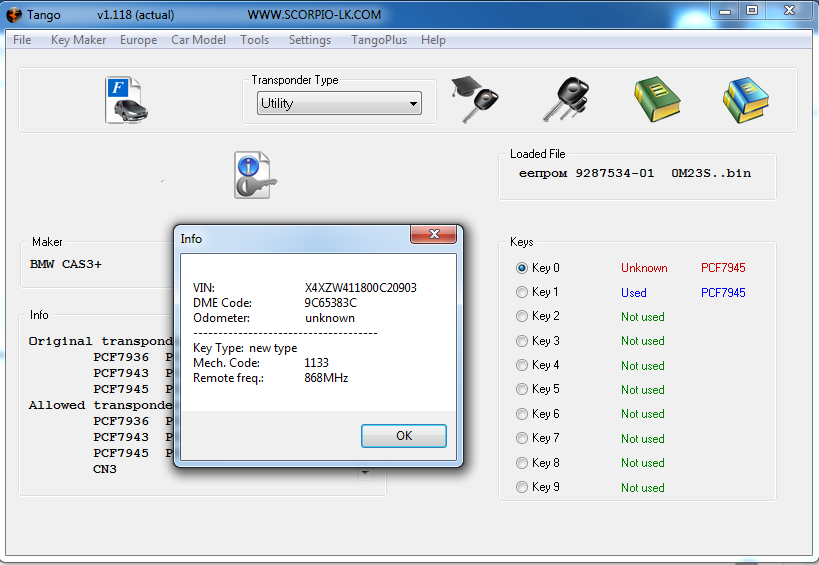Select the Key 6 radio button
The image size is (819, 565).
521,414
